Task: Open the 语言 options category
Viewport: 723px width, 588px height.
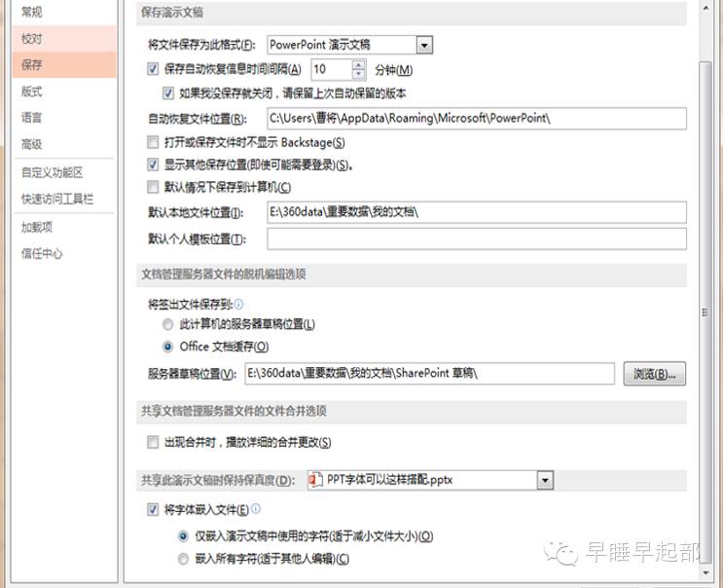Action: pyautogui.click(x=64, y=118)
